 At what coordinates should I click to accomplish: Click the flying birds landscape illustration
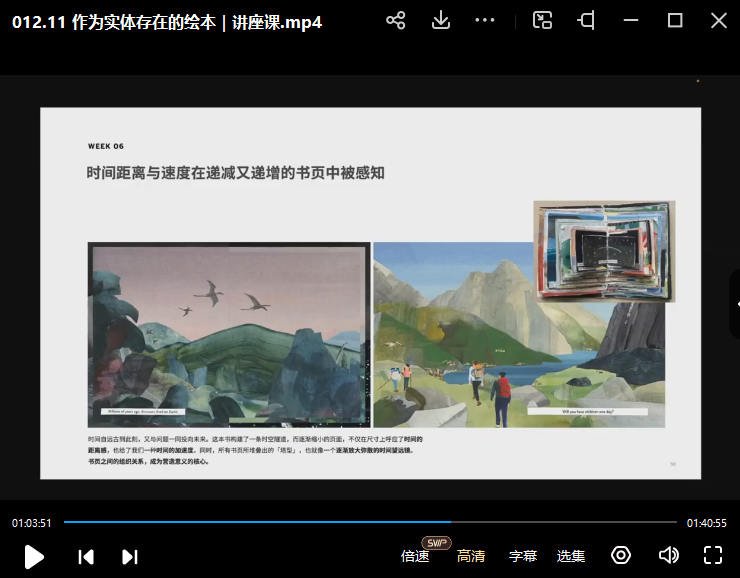click(x=229, y=335)
